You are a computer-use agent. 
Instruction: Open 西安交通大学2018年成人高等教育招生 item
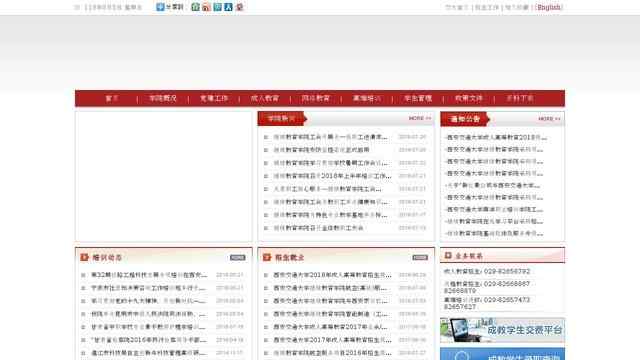tap(332, 275)
